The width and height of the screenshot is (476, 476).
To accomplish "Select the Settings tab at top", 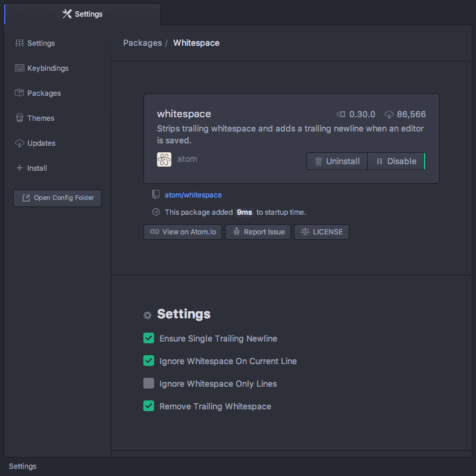I will point(82,14).
